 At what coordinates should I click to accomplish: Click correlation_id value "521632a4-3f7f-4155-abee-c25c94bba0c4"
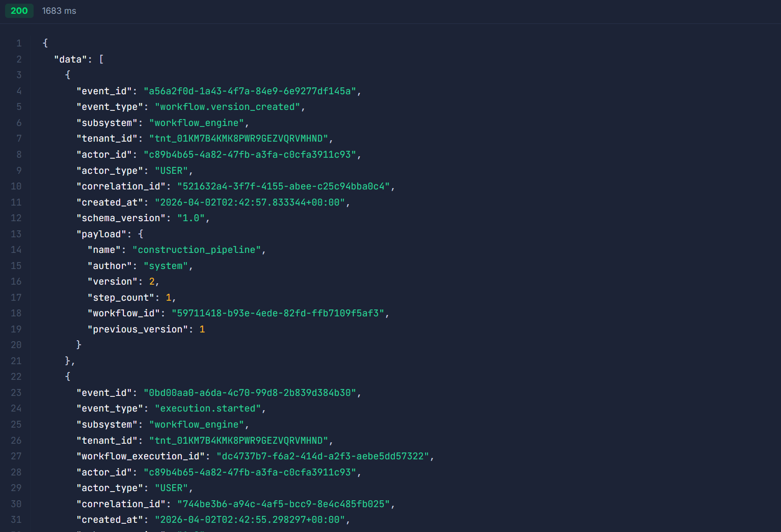coord(283,186)
